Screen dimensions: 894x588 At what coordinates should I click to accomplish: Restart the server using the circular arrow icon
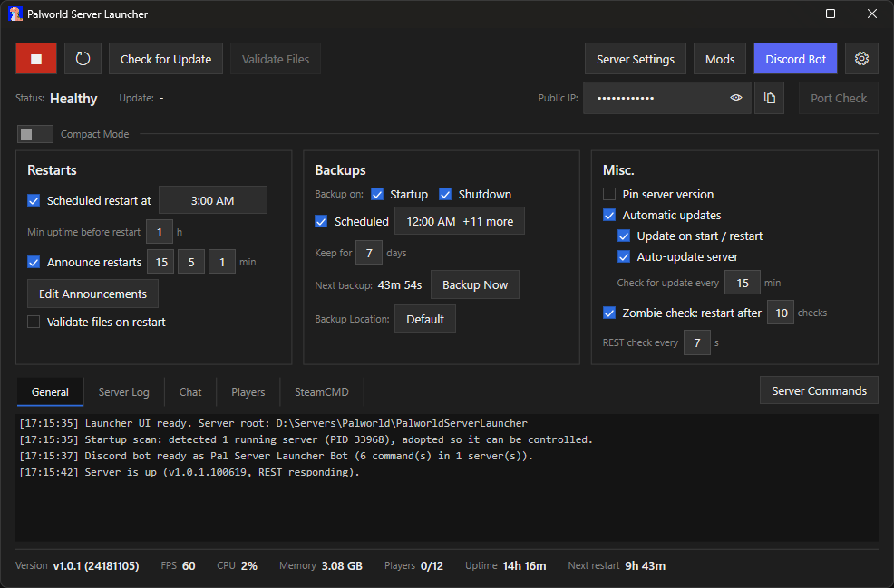point(83,59)
